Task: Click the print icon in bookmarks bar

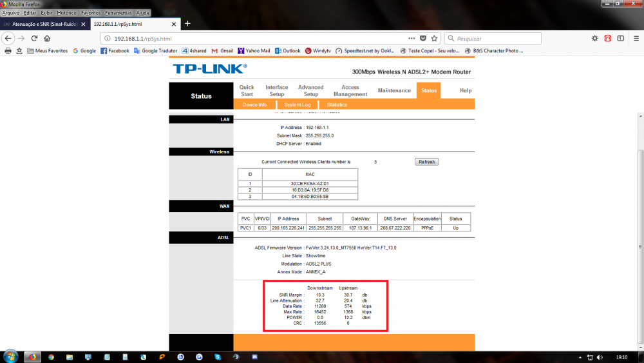Action: (8, 50)
